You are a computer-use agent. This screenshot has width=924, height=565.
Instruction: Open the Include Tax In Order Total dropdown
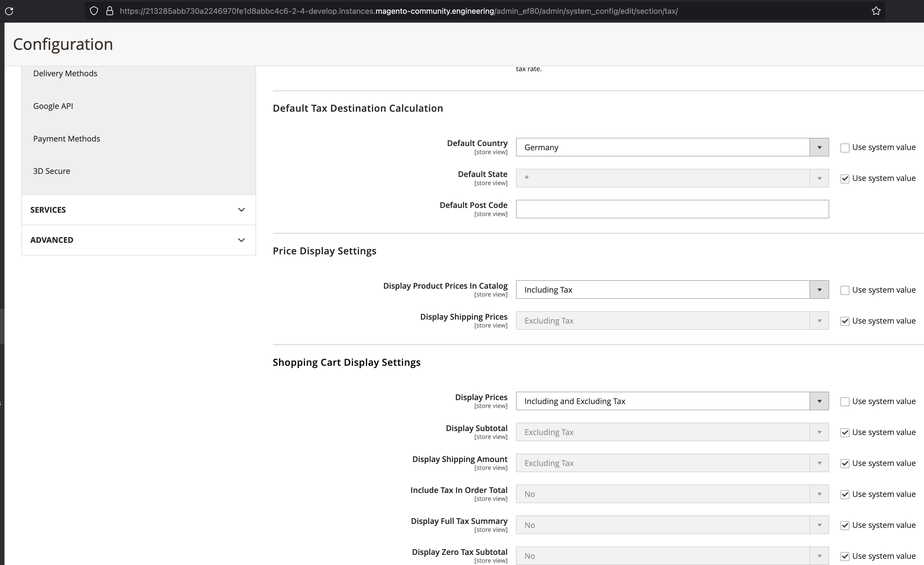coord(819,494)
